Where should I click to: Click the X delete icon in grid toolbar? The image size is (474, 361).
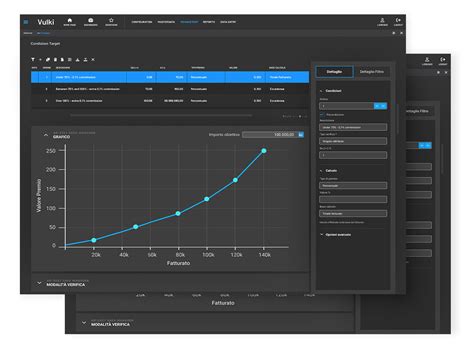point(93,60)
